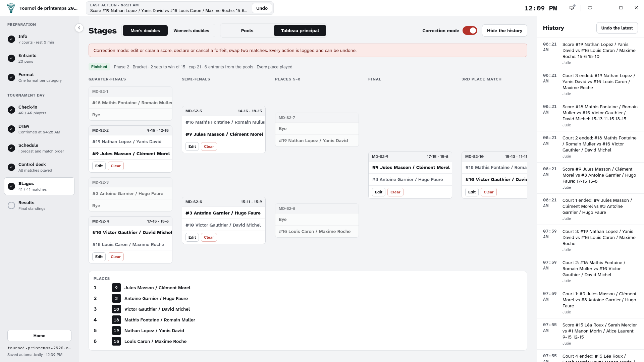
Task: Click the Stages step check icon
Action: 11,186
